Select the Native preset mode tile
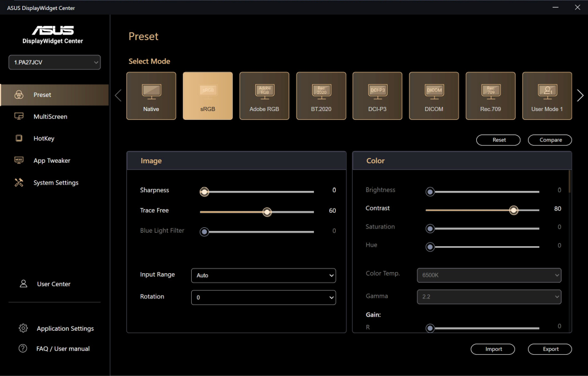 pos(151,96)
